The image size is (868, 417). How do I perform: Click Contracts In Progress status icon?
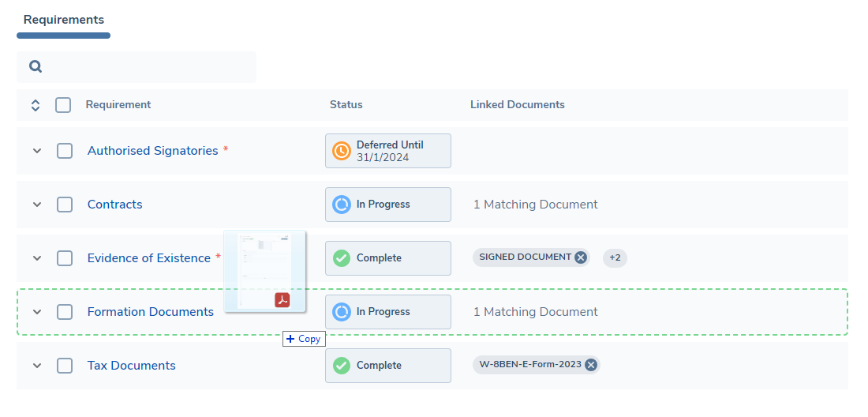coord(342,205)
